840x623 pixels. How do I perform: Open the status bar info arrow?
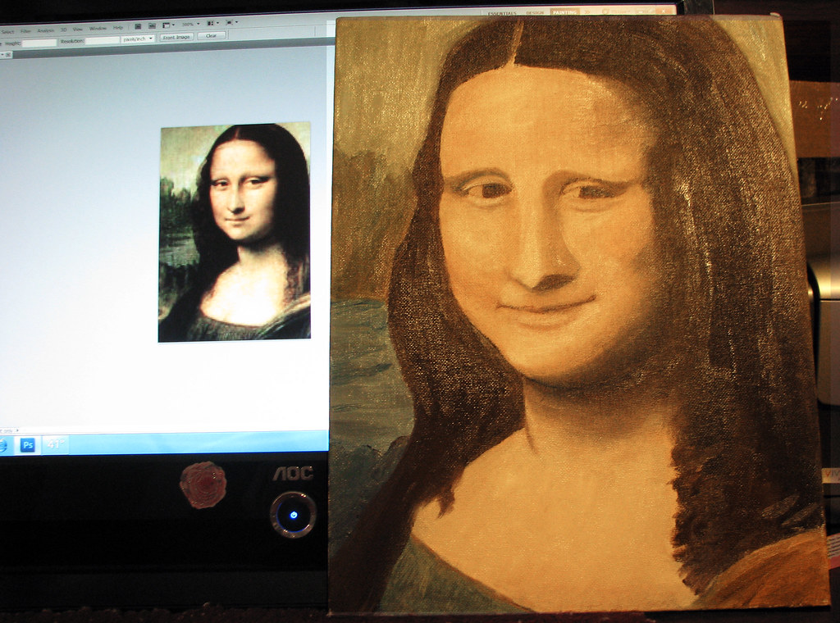[x=18, y=430]
